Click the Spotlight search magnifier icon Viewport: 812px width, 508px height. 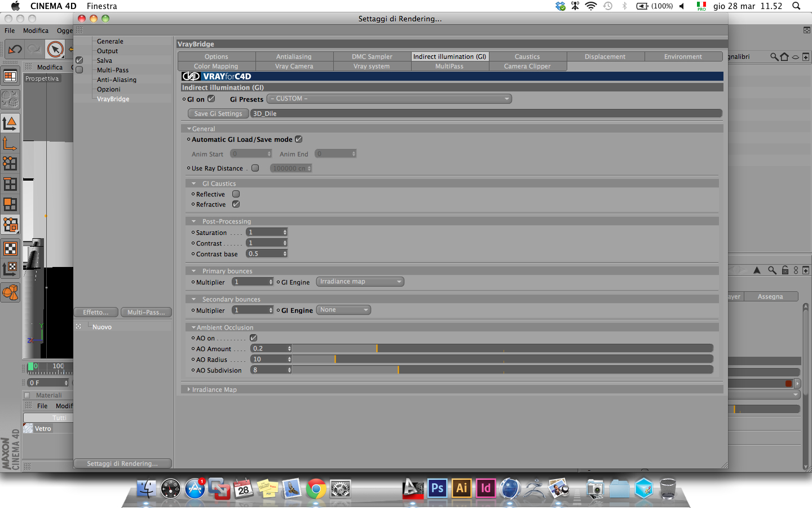point(796,6)
